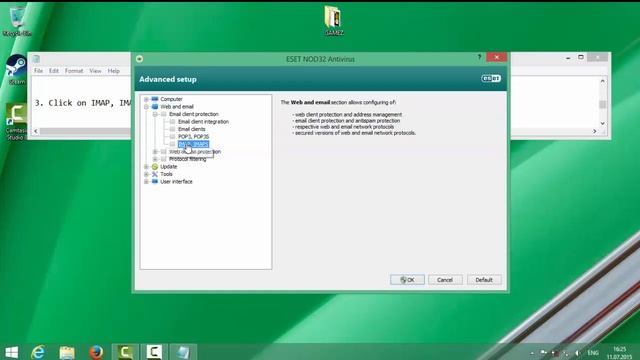Expand the Computer tree node
The image size is (640, 360).
(146, 99)
